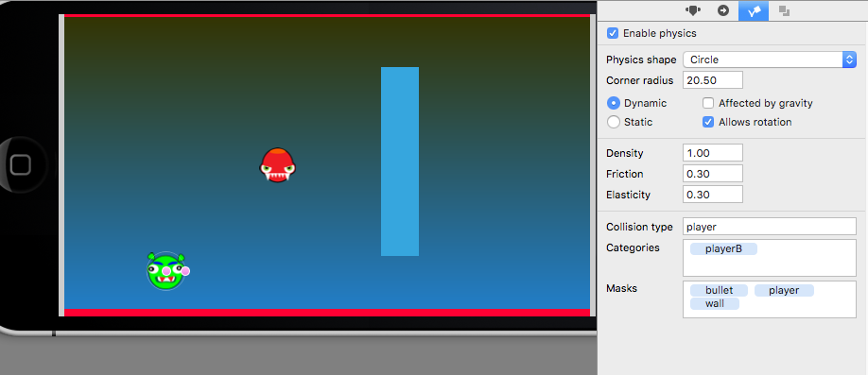Image resolution: width=868 pixels, height=375 pixels.
Task: Click the Friction value field
Action: 712,174
